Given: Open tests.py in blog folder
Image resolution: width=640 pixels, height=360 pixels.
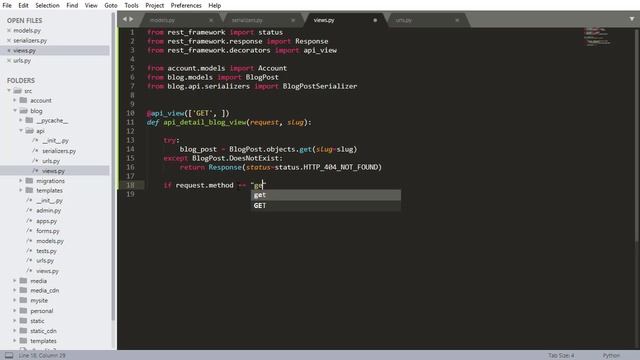Looking at the screenshot, I should 47,251.
